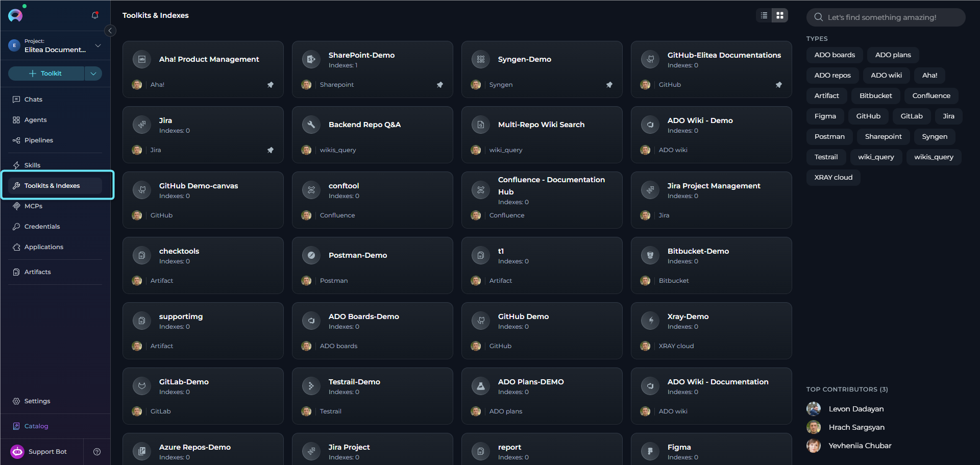The width and height of the screenshot is (980, 465).
Task: Click the Jira card author avatar
Action: [137, 150]
